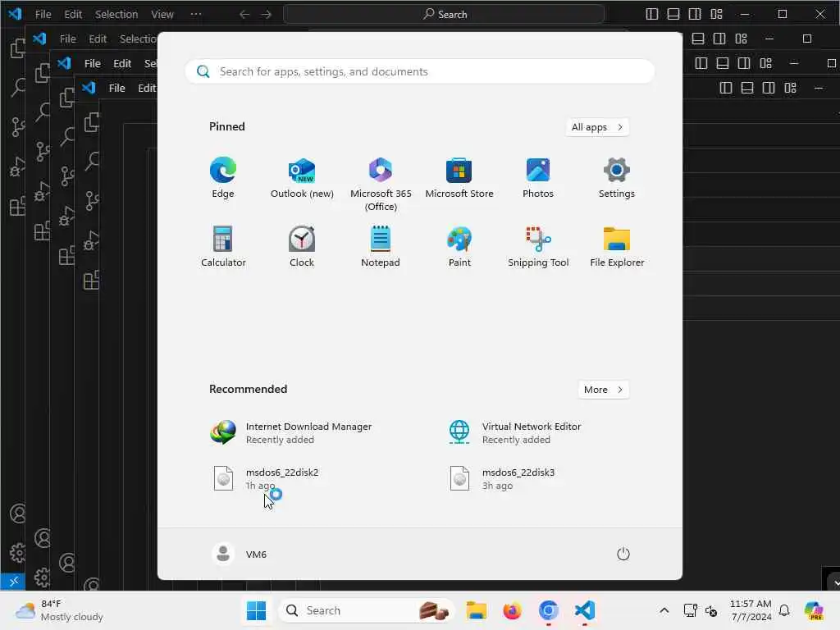This screenshot has width=840, height=630.
Task: Open VM6 user account menu
Action: pos(240,554)
